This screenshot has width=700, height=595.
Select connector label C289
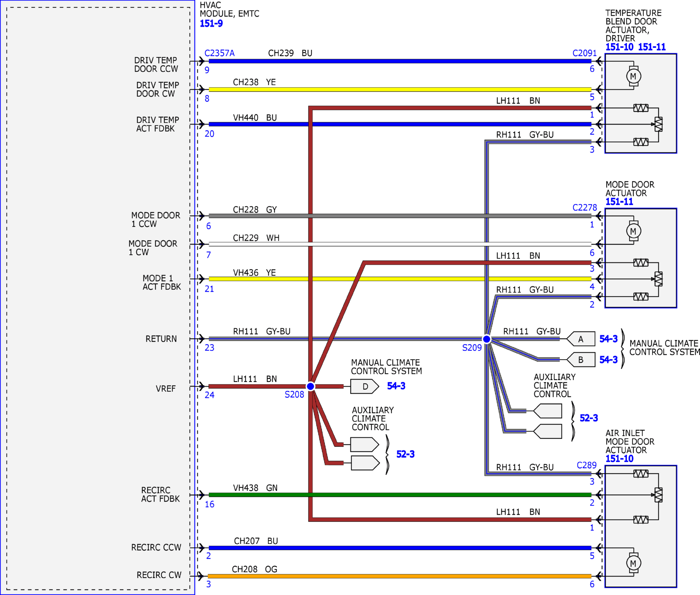(x=587, y=465)
